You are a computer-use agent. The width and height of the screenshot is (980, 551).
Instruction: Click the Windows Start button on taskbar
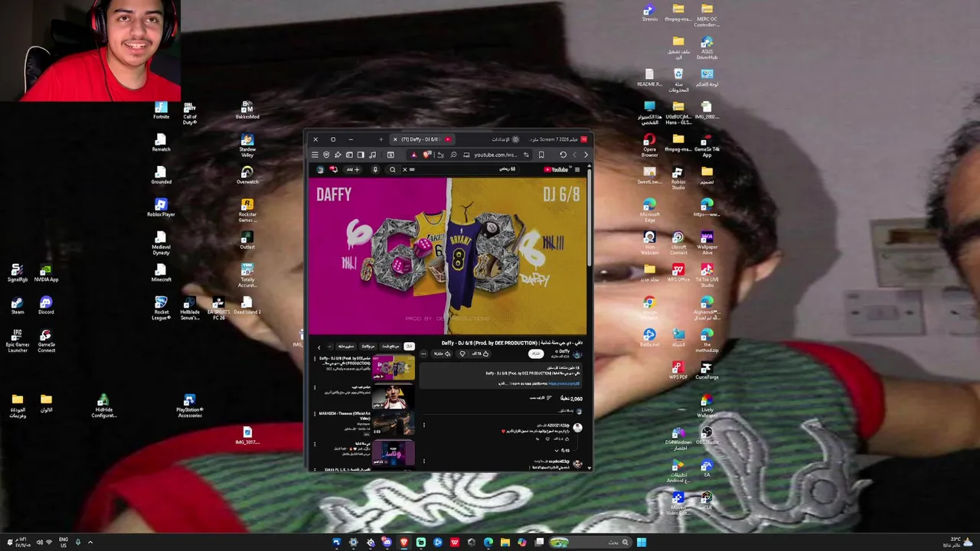(642, 543)
